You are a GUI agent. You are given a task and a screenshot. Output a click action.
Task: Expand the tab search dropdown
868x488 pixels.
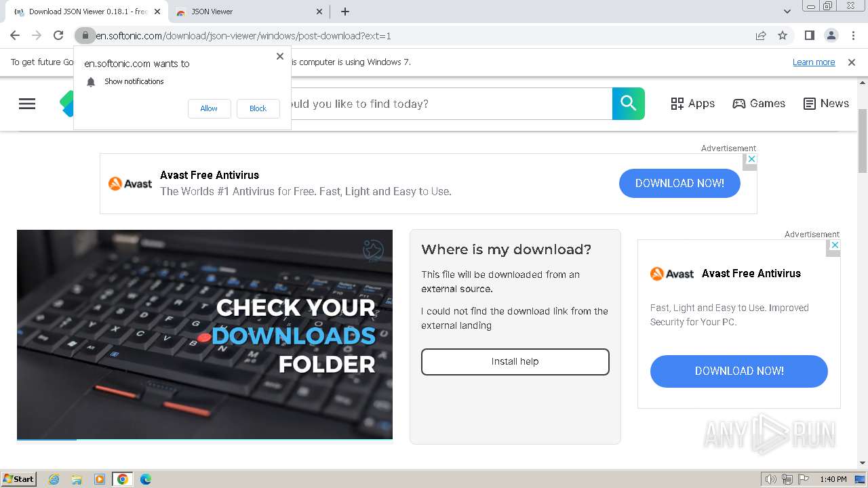coord(787,12)
